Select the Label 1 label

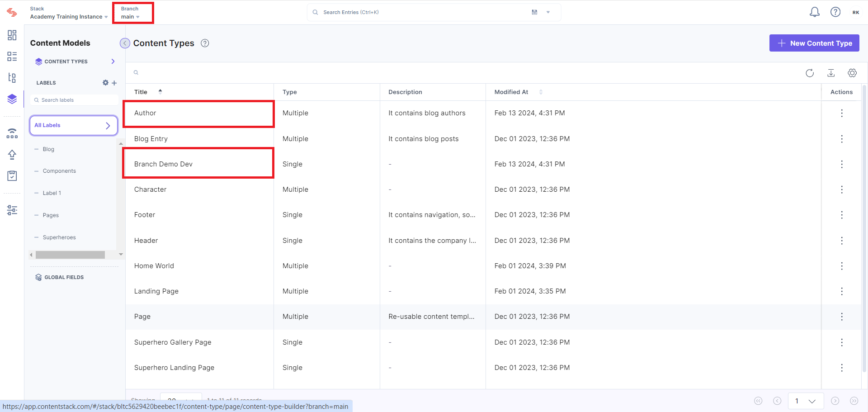click(x=52, y=193)
